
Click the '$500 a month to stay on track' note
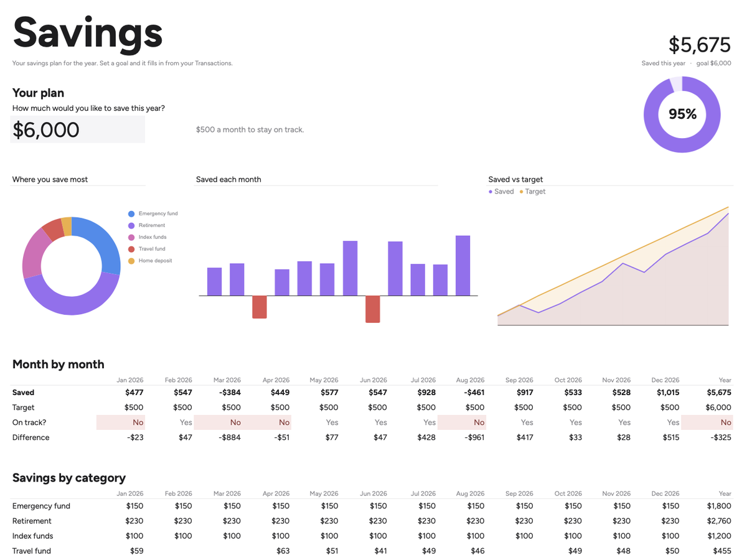tap(250, 129)
